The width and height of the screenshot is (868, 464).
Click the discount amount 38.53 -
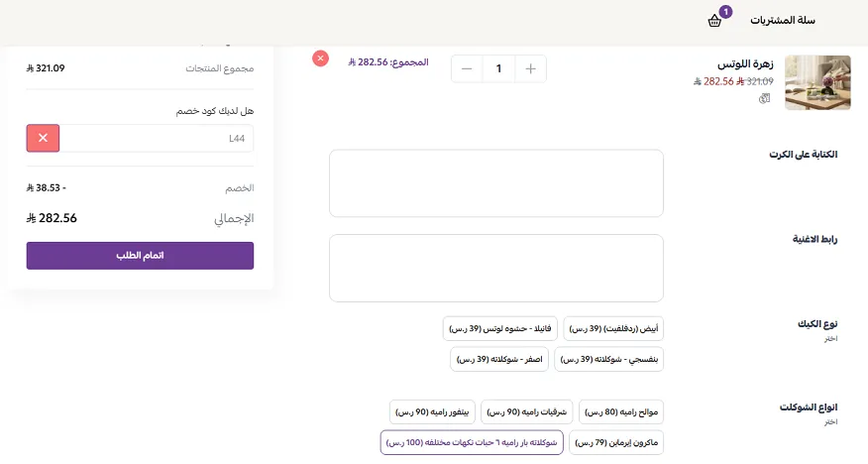(x=46, y=187)
